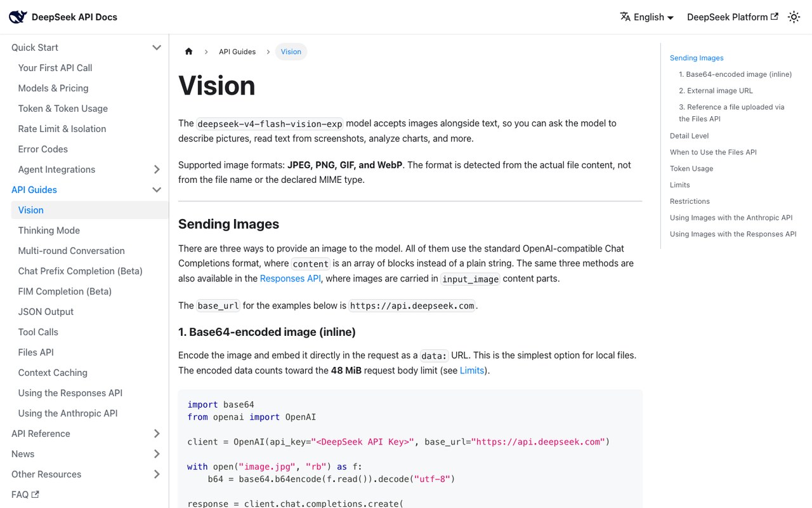Jump to When to Use the Files API
Image resolution: width=812 pixels, height=508 pixels.
(x=713, y=152)
